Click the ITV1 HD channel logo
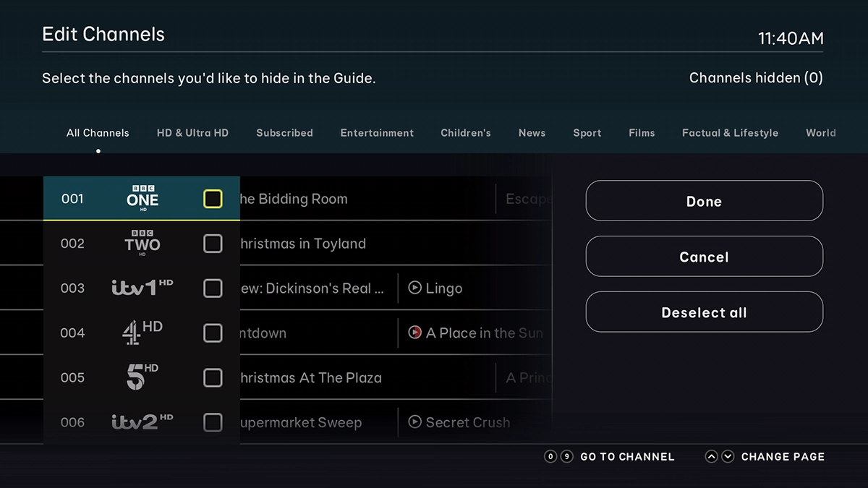 coord(142,288)
